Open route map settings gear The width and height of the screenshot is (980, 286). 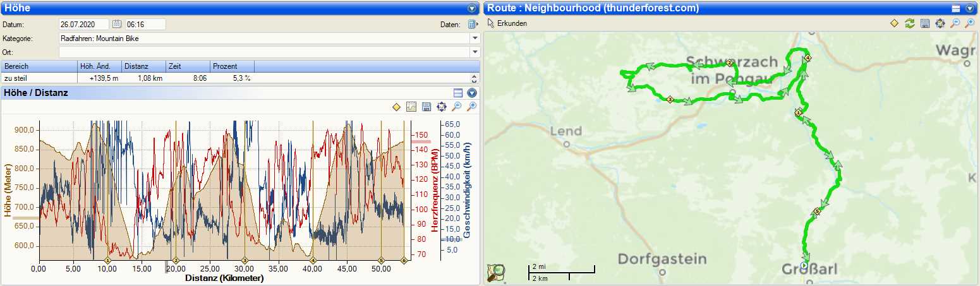coord(940,23)
